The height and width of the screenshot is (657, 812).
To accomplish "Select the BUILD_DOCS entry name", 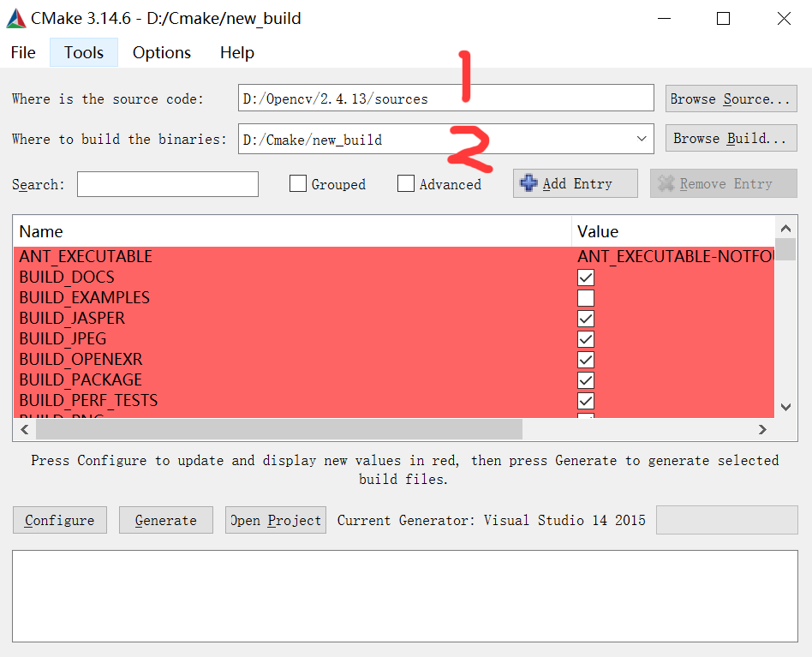I will 67,277.
